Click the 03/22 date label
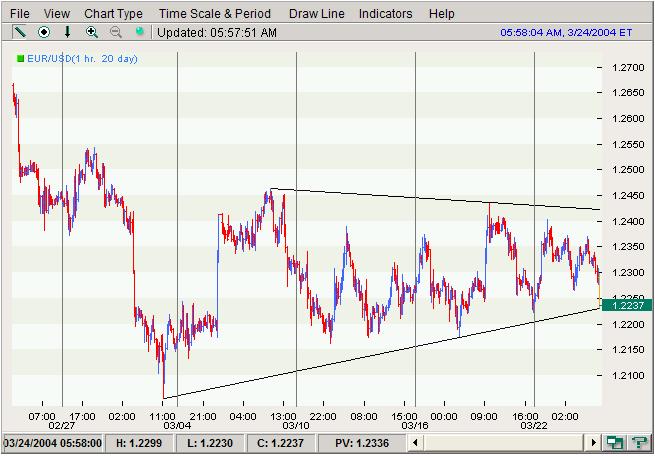 click(533, 426)
